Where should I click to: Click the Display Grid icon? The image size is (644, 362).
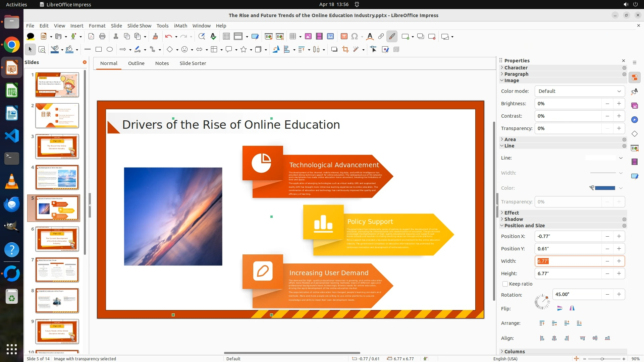(x=226, y=37)
